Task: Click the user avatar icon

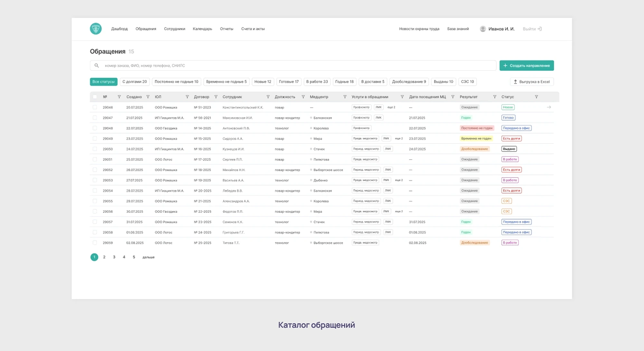Action: pos(483,29)
